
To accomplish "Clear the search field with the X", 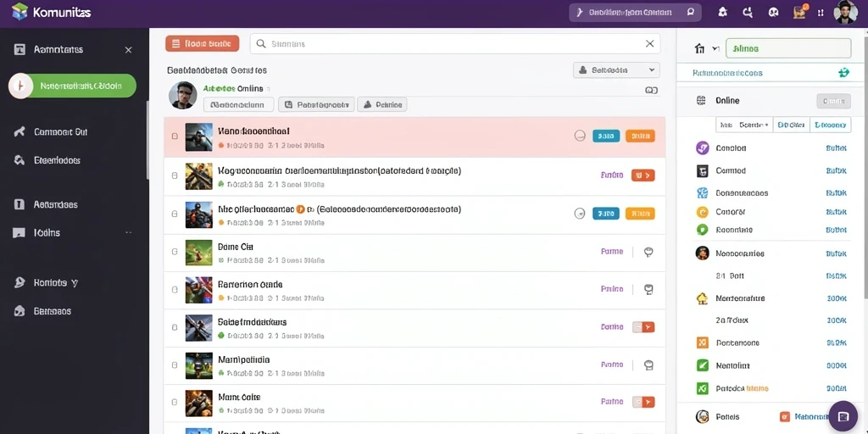I will pyautogui.click(x=650, y=44).
